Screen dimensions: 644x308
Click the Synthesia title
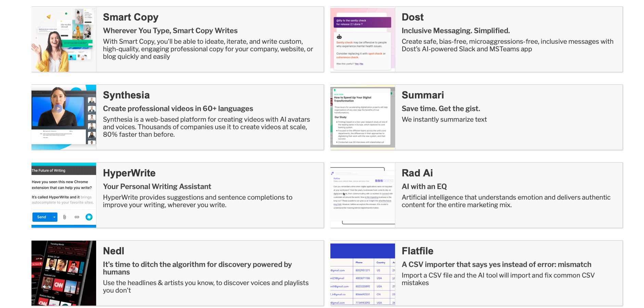(x=126, y=95)
